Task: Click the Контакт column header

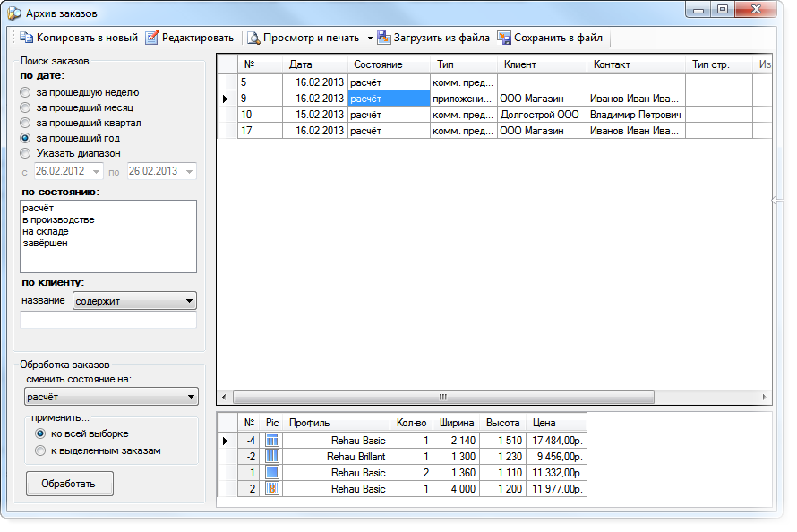Action: [636, 64]
